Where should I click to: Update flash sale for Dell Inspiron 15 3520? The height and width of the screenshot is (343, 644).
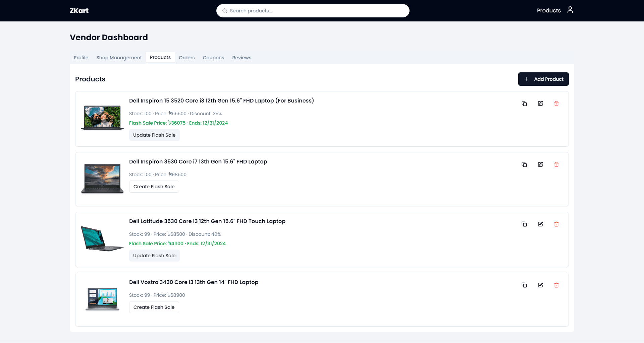(x=154, y=135)
